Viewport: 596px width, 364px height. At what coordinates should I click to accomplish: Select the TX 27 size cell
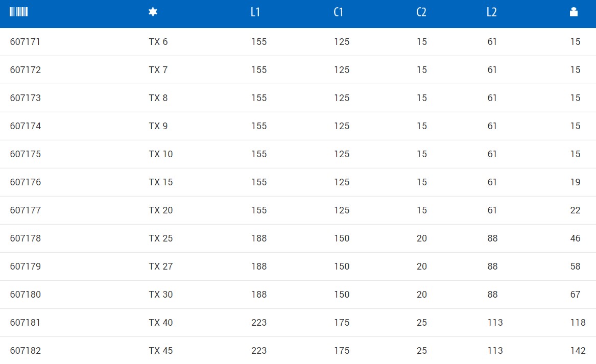(161, 266)
